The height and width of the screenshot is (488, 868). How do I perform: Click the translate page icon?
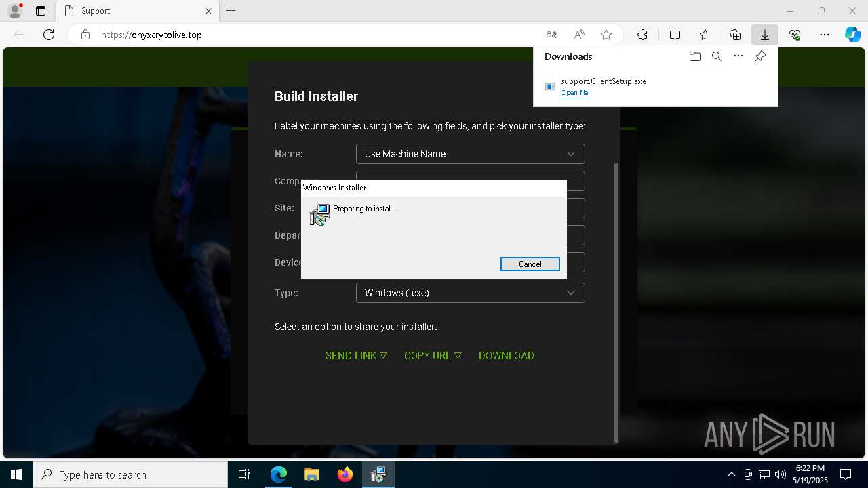(x=552, y=35)
